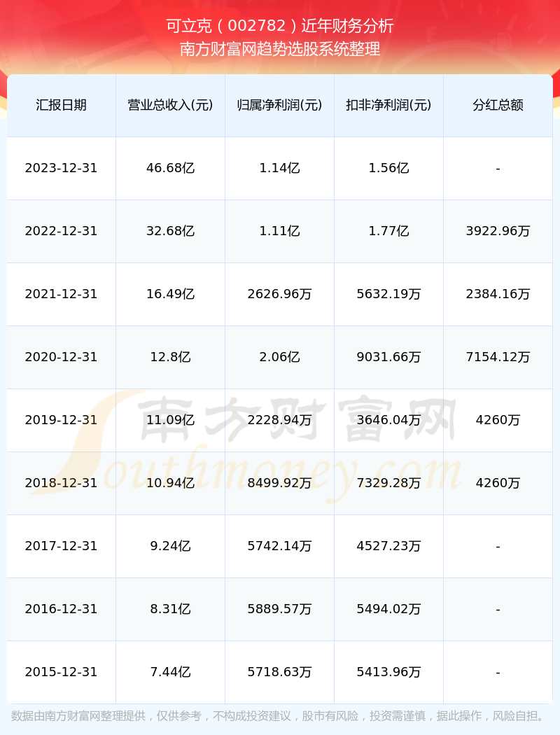Select the net profit cell 1.14亿

pyautogui.click(x=280, y=168)
